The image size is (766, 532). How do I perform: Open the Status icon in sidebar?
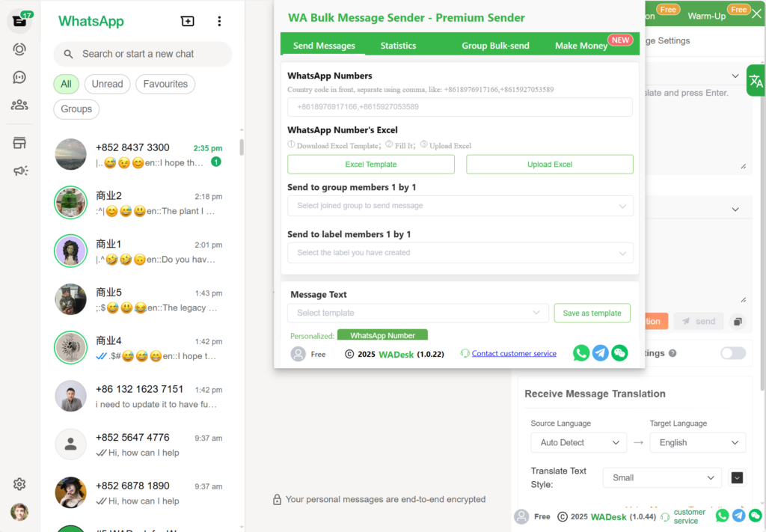(x=19, y=49)
